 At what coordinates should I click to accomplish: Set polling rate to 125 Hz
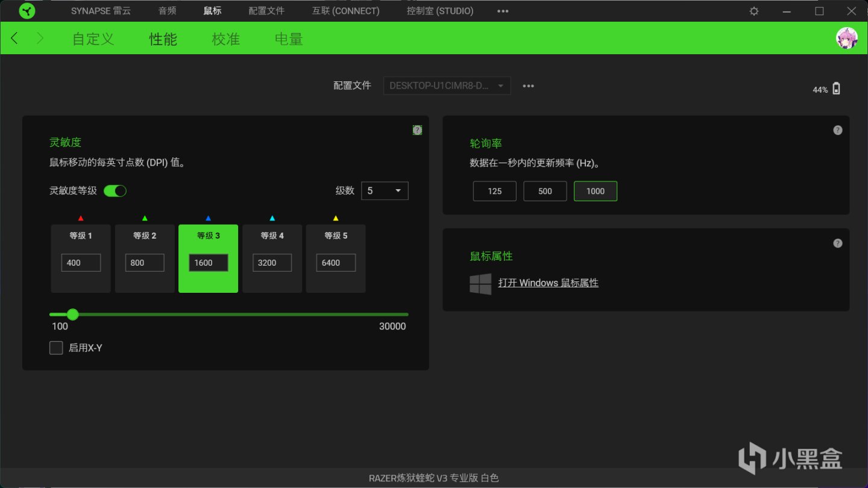pyautogui.click(x=494, y=191)
